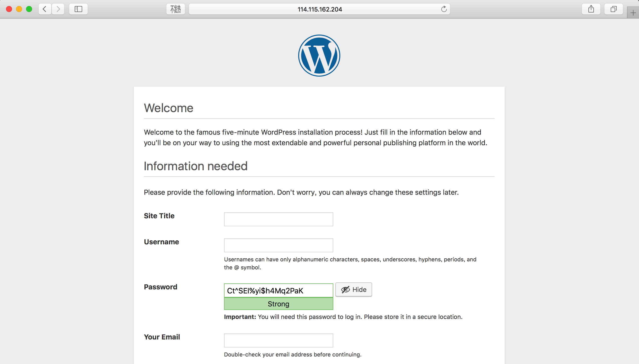639x364 pixels.
Task: Show all tabs overview icon
Action: [614, 9]
